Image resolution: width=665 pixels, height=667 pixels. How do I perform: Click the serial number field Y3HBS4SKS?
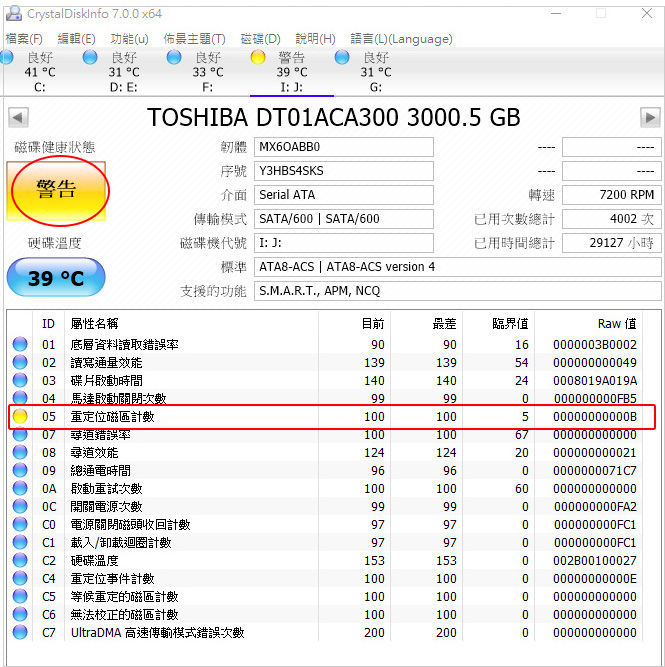[344, 171]
